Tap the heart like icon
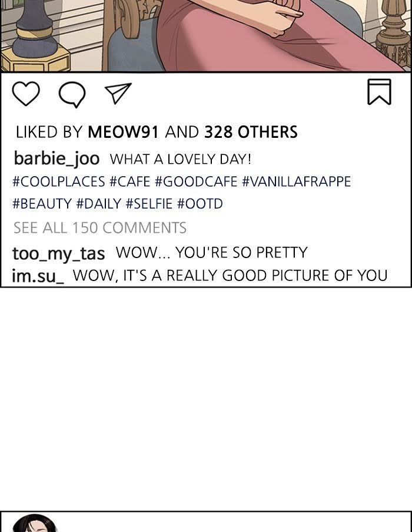Viewport: 412px width, 532px height. (26, 94)
